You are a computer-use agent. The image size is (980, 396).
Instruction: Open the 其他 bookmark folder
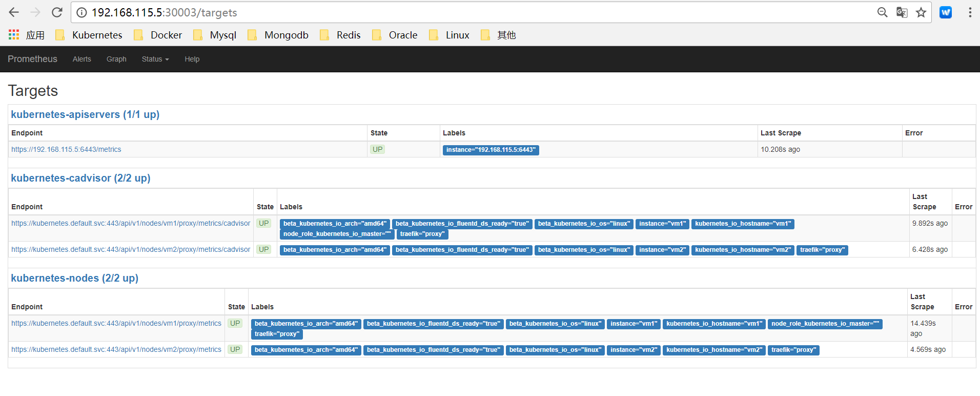(499, 35)
